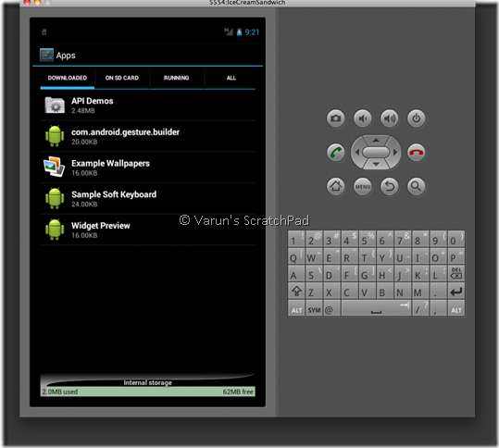Viewport: 499px width, 448px height.
Task: Open Widget Preview app details
Action: click(148, 230)
